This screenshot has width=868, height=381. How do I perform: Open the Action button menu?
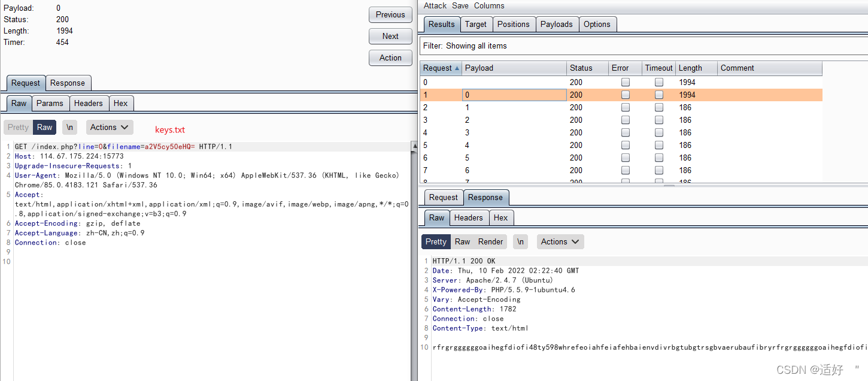[x=390, y=58]
